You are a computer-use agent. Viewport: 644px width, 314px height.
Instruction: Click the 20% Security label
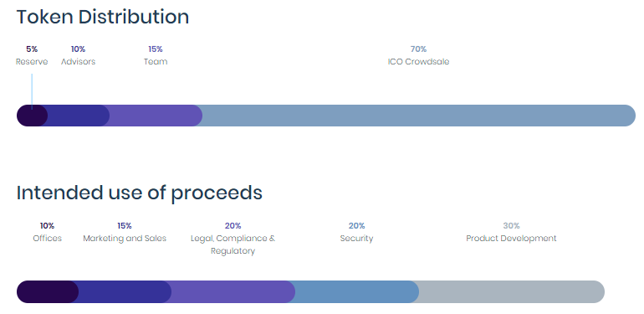[x=356, y=232]
